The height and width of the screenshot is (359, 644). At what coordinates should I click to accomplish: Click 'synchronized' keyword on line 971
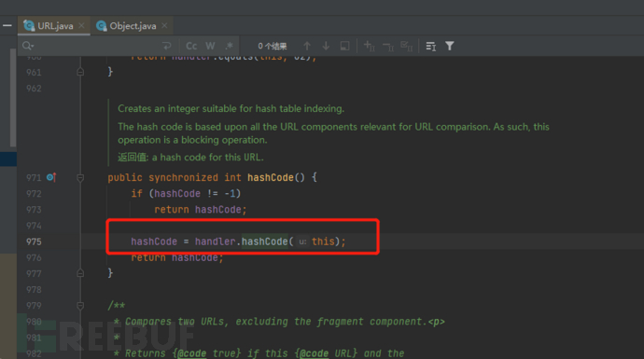pos(183,178)
